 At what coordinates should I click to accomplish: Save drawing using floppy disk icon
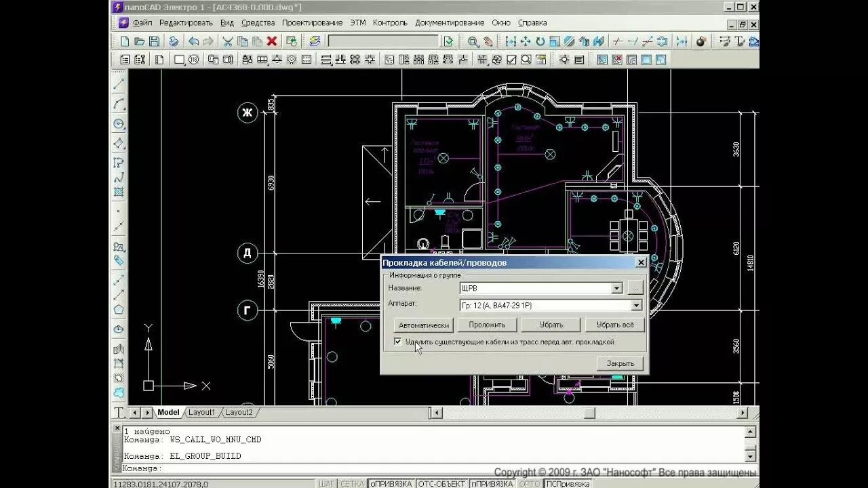click(x=155, y=41)
